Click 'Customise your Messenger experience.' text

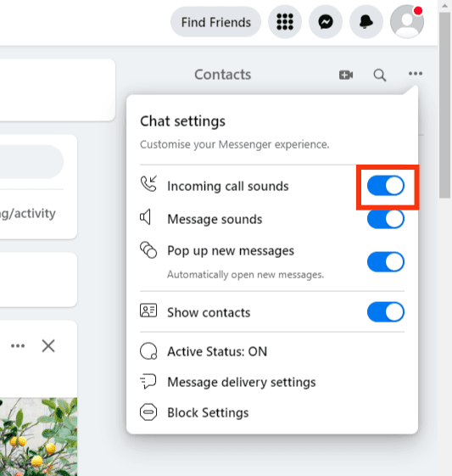[x=235, y=144]
